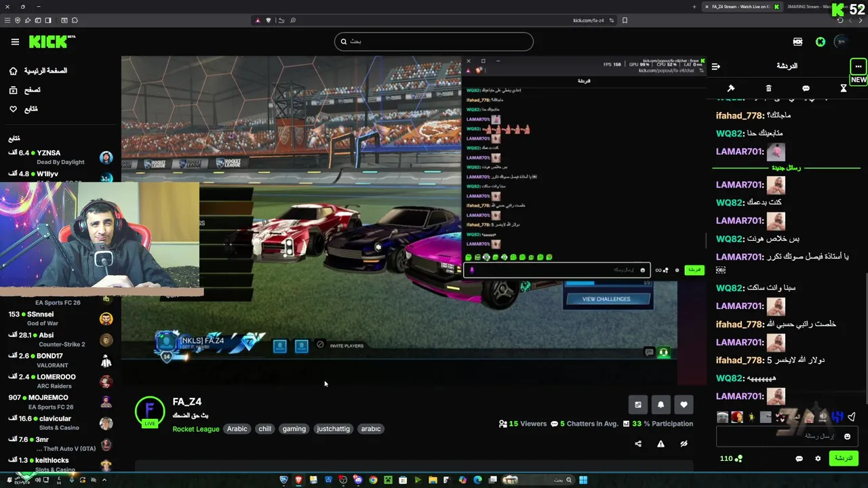Select the chill tag
Viewport: 868px width, 488px height.
[265, 428]
